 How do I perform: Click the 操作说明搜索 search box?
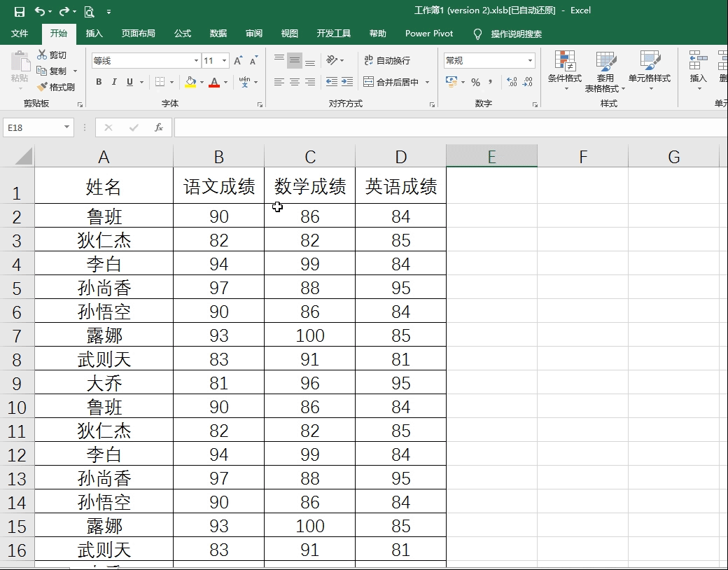[x=517, y=34]
